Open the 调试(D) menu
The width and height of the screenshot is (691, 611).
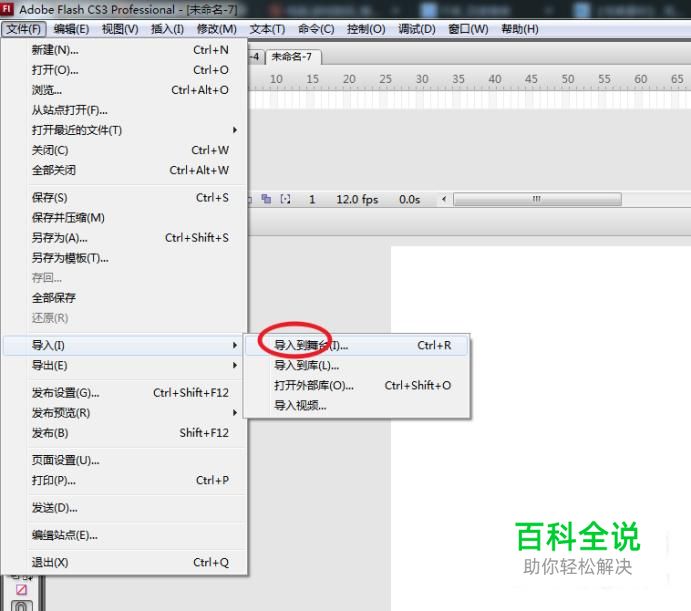tap(416, 29)
